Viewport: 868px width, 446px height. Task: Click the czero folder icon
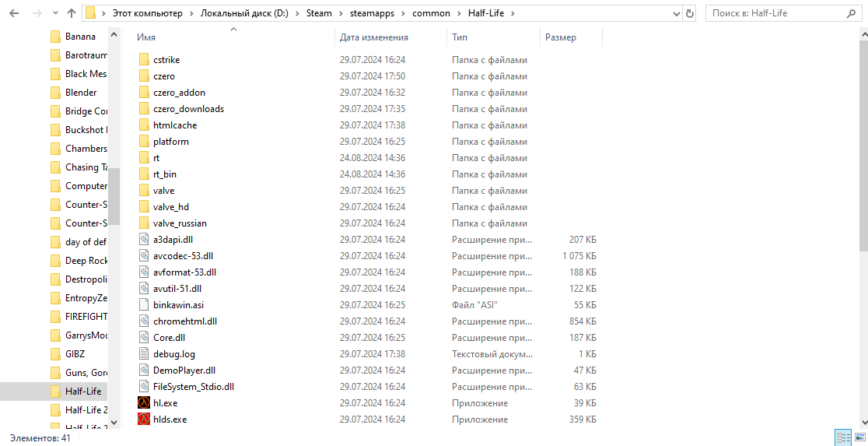point(144,76)
